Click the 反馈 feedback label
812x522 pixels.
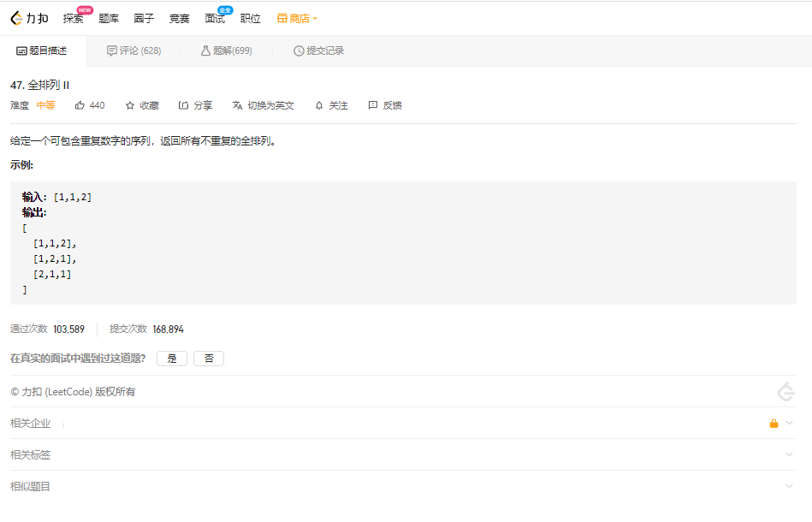coord(392,105)
